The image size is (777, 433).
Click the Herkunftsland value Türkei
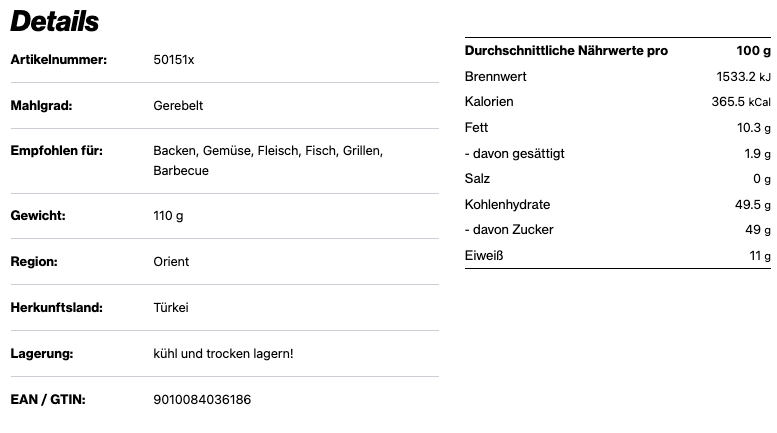(171, 308)
